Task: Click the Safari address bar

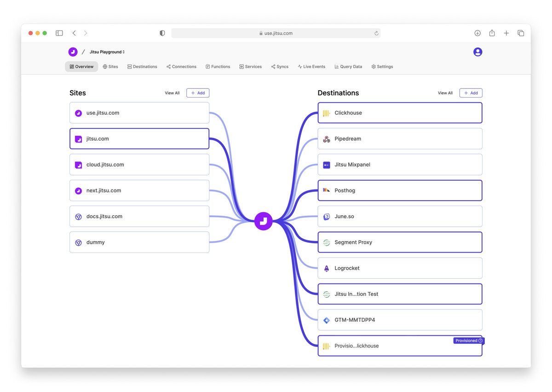Action: click(276, 33)
